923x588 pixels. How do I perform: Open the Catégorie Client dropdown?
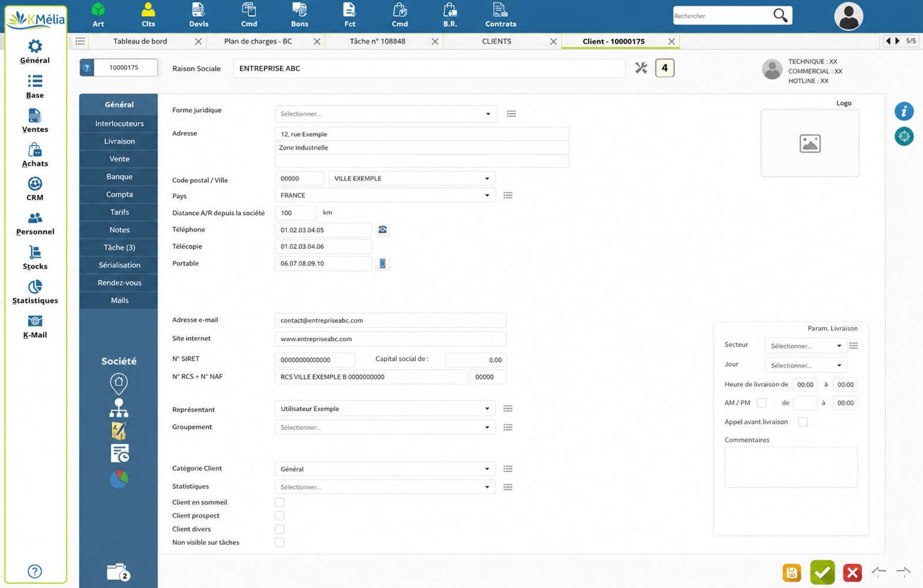pos(385,469)
